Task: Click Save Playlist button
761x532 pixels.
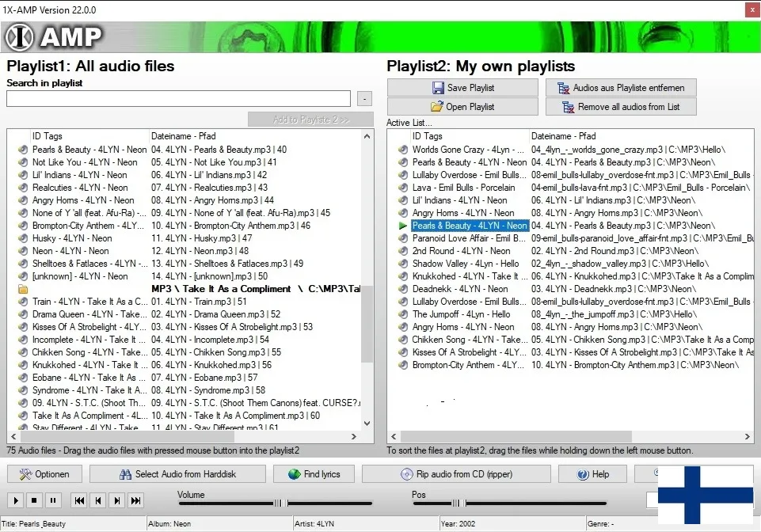Action: pyautogui.click(x=462, y=88)
